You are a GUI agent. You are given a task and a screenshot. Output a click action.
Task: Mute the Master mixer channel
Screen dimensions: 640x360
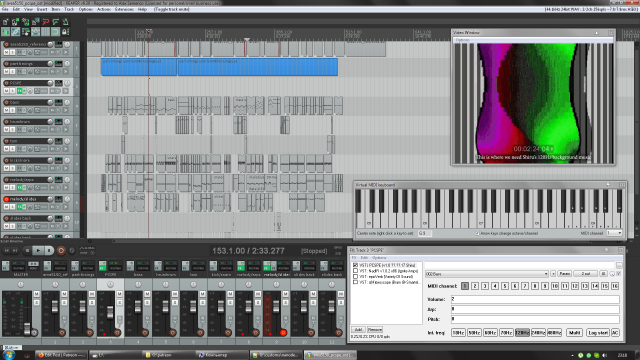point(36,294)
